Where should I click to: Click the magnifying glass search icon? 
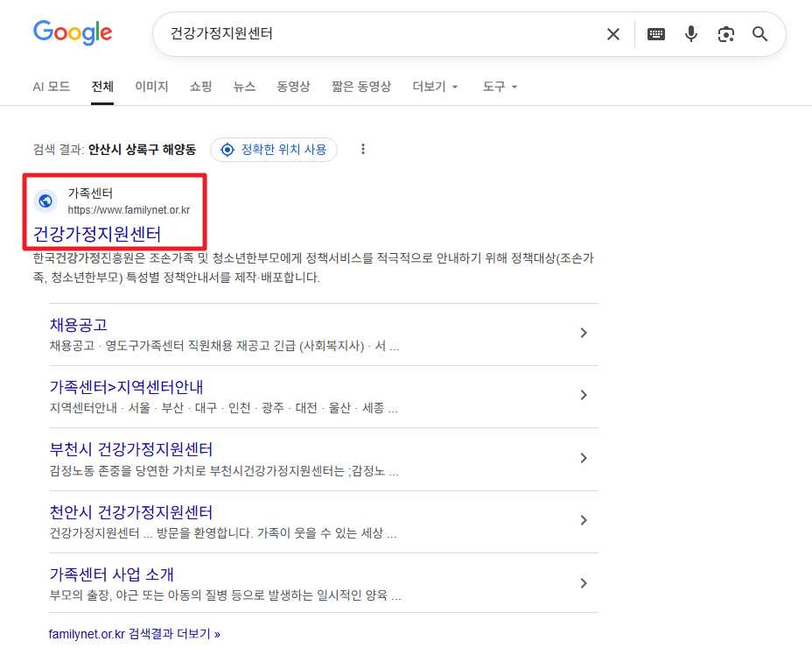coord(759,34)
